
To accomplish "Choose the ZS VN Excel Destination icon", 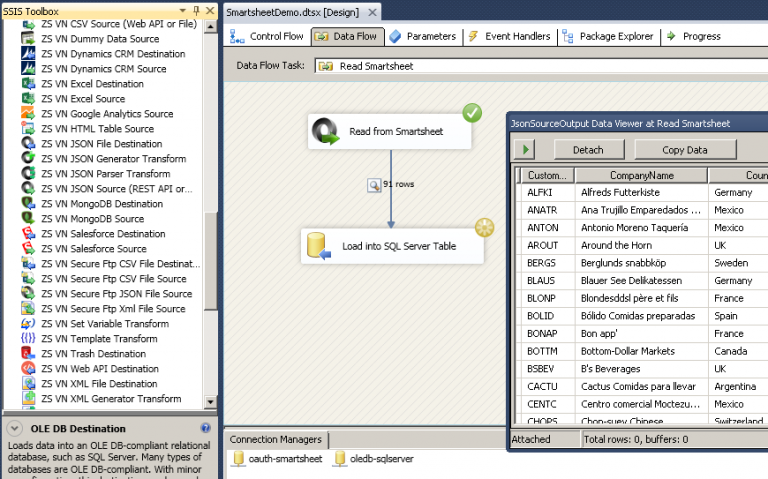I will click(28, 83).
